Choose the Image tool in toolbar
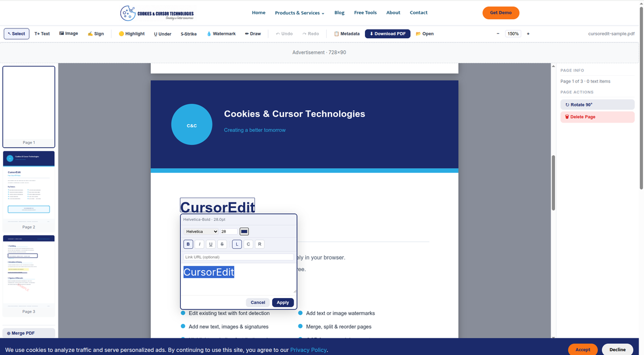 point(69,34)
